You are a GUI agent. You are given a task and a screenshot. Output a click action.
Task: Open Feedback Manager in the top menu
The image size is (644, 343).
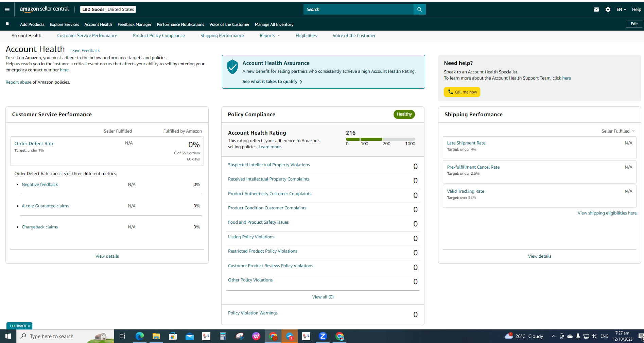pos(134,24)
